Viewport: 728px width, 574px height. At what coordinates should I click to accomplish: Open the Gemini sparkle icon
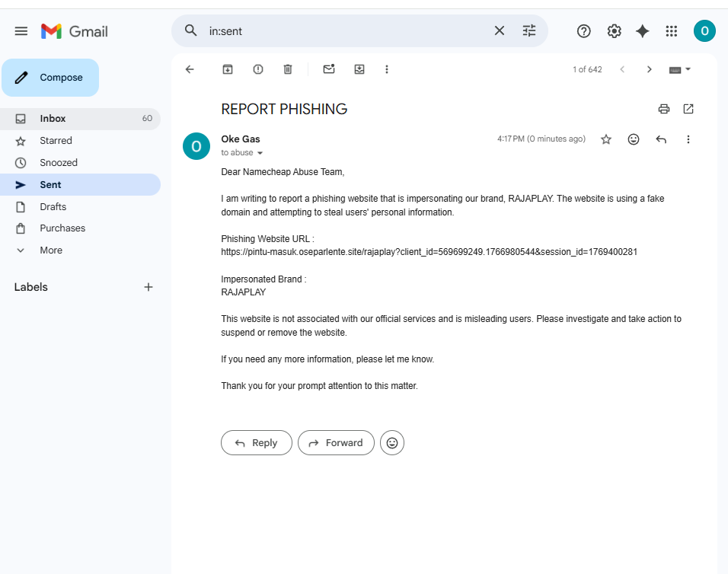(643, 31)
